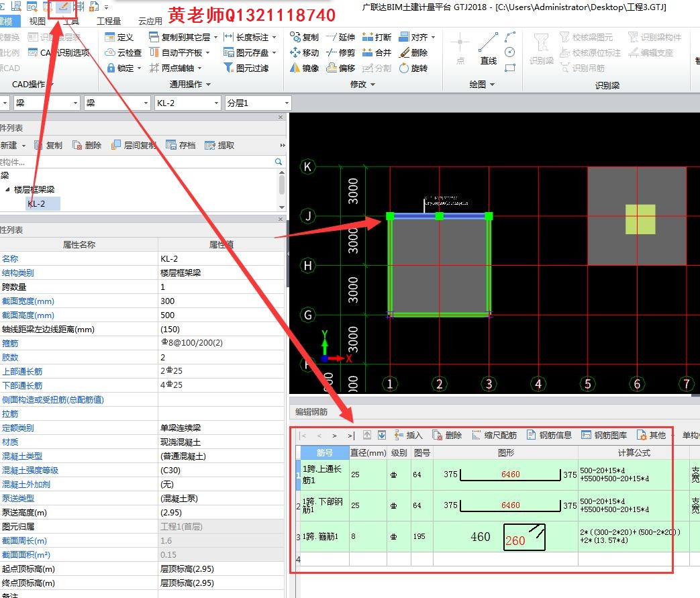
Task: Select the 打断 break tool
Action: pyautogui.click(x=377, y=37)
